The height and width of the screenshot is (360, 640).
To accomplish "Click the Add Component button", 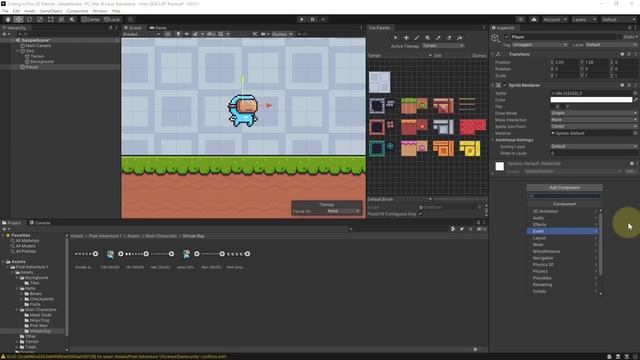I will pos(564,187).
